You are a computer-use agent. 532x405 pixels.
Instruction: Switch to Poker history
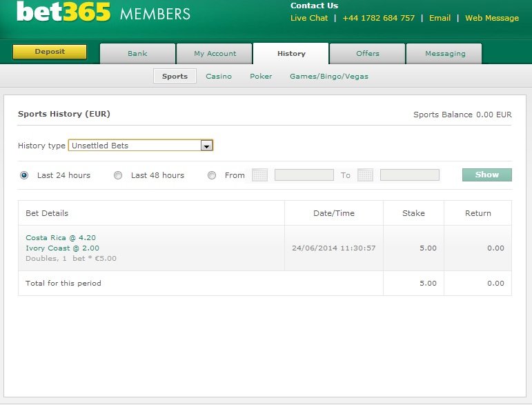[261, 77]
